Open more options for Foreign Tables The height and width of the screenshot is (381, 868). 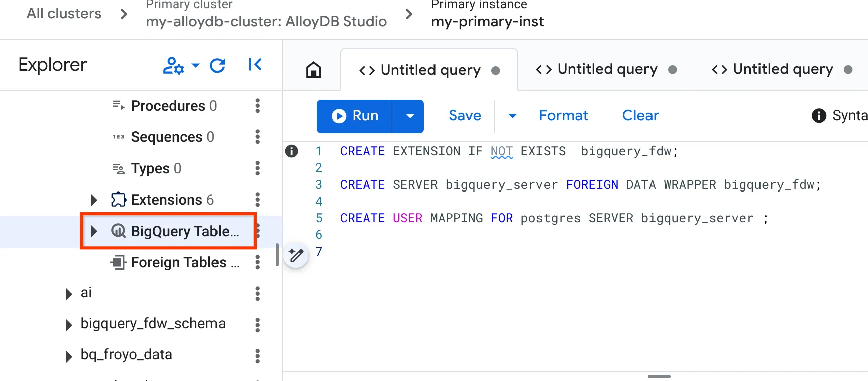[x=258, y=262]
